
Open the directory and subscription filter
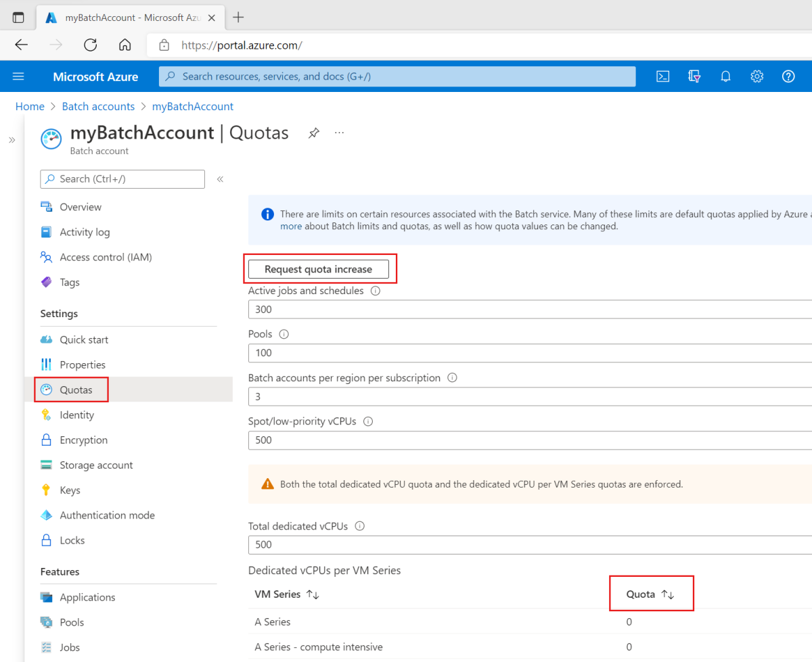point(694,76)
